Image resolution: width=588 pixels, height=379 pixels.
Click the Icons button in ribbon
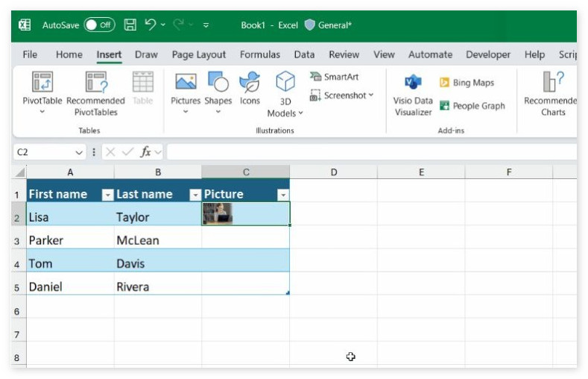point(250,82)
